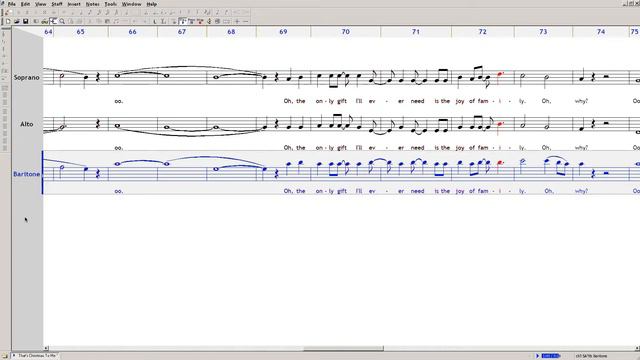Open the Insert menu
The height and width of the screenshot is (360, 640).
pos(74,4)
